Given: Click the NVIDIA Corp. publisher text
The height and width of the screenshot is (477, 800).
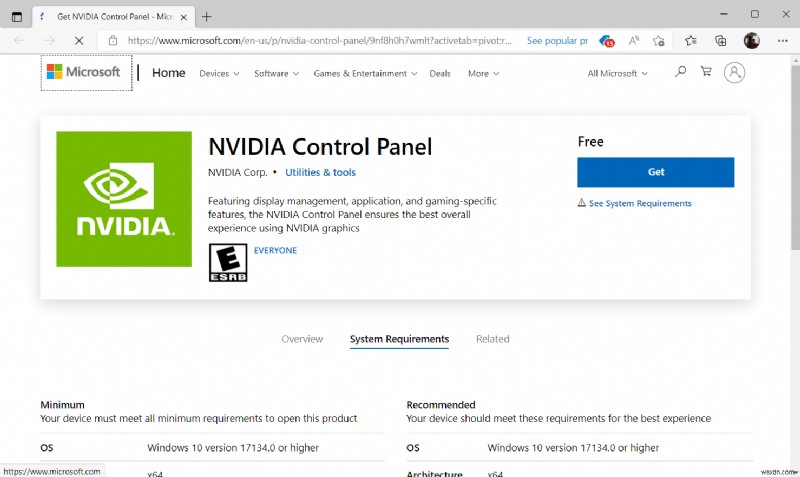Looking at the screenshot, I should (x=237, y=172).
